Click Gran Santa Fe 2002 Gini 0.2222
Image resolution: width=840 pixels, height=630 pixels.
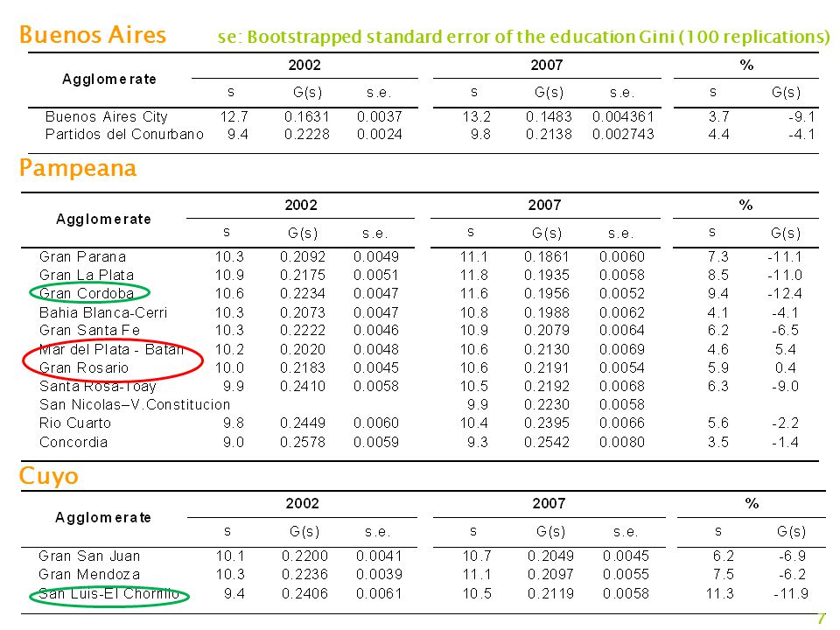[303, 330]
